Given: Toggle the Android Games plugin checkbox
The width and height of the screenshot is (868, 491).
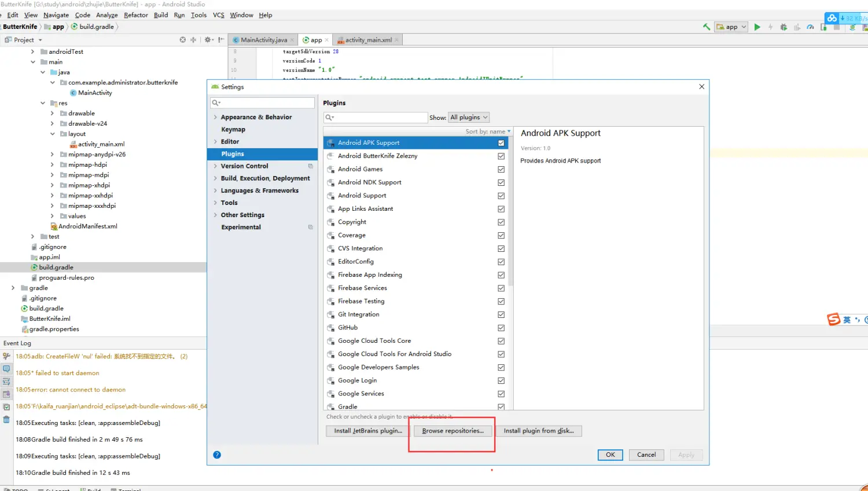Looking at the screenshot, I should pyautogui.click(x=501, y=170).
